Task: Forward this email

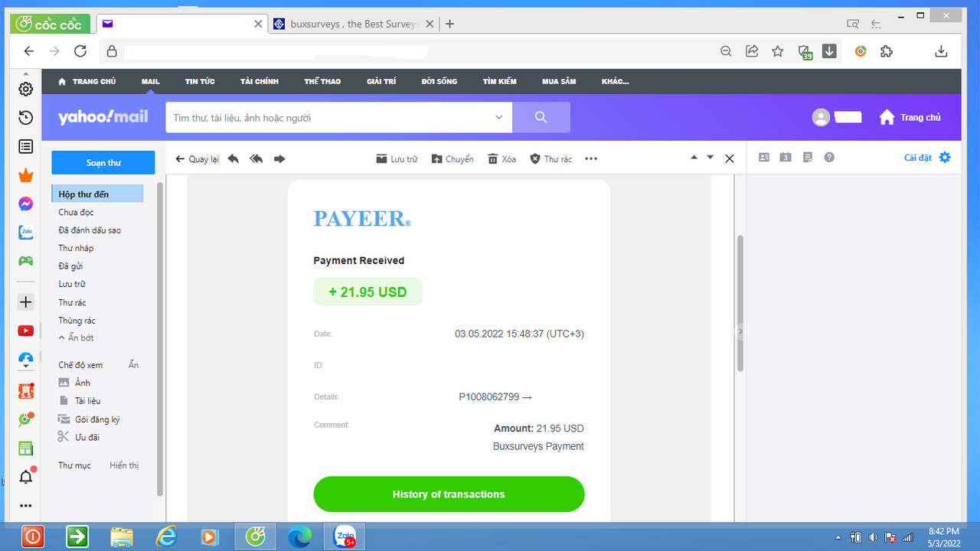Action: (279, 159)
